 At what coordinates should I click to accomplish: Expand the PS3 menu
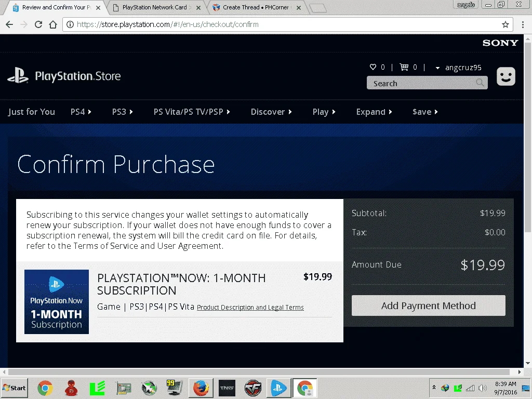pyautogui.click(x=122, y=112)
